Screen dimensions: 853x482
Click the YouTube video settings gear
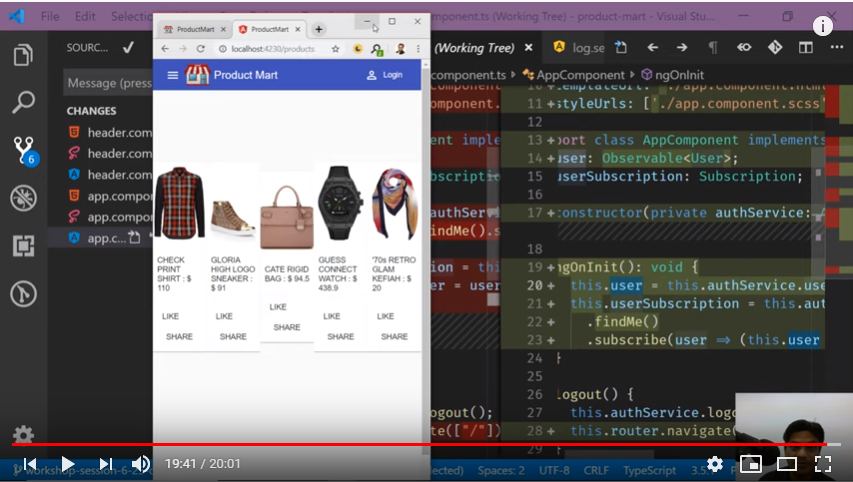714,464
